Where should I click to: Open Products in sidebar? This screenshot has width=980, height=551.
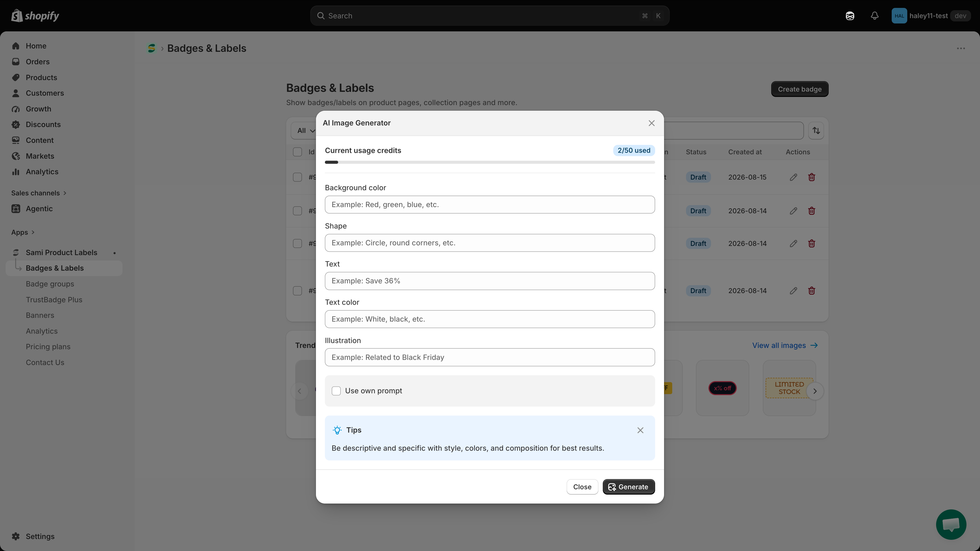(41, 77)
